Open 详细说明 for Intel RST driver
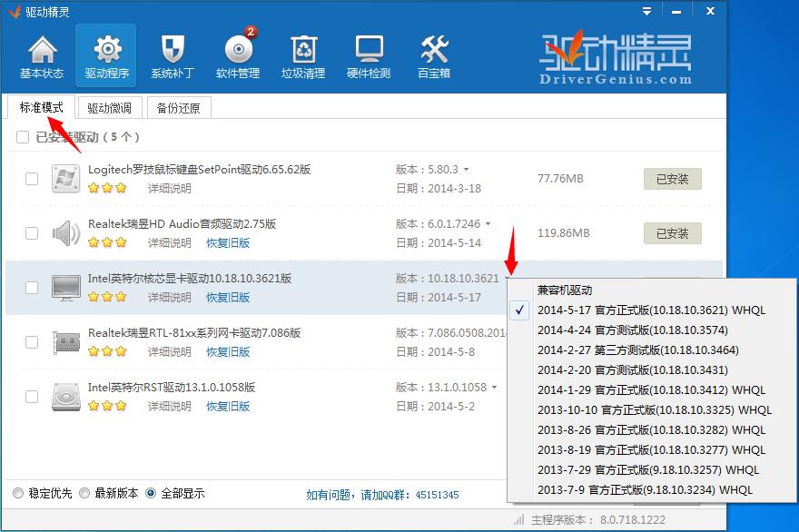 coord(170,407)
